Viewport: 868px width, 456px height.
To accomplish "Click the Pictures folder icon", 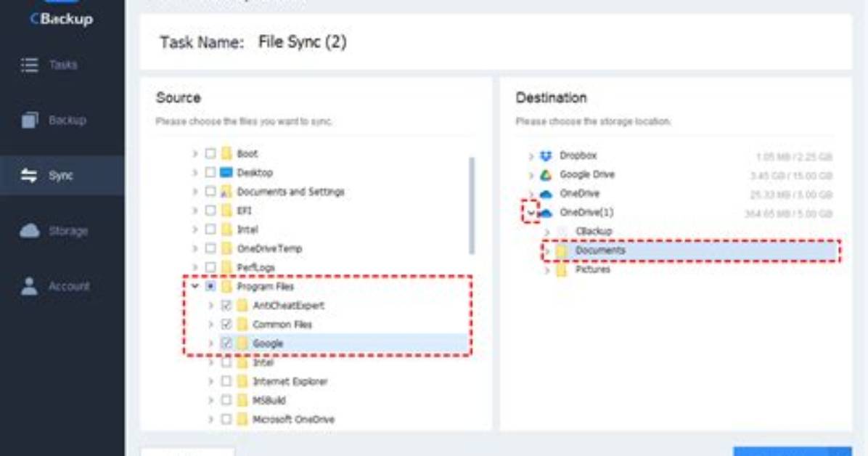I will point(561,270).
